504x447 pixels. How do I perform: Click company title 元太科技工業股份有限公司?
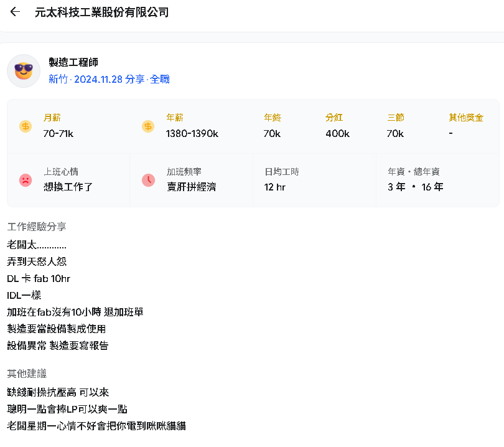pyautogui.click(x=102, y=12)
